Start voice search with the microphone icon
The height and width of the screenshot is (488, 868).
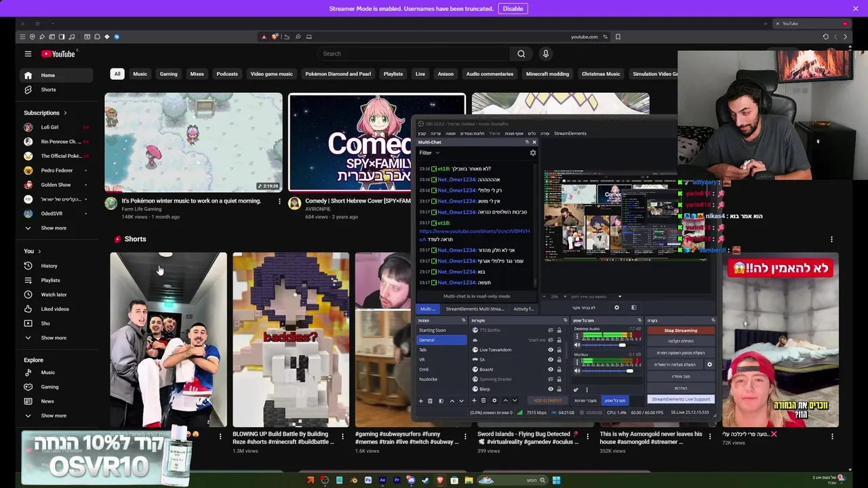[x=545, y=54]
